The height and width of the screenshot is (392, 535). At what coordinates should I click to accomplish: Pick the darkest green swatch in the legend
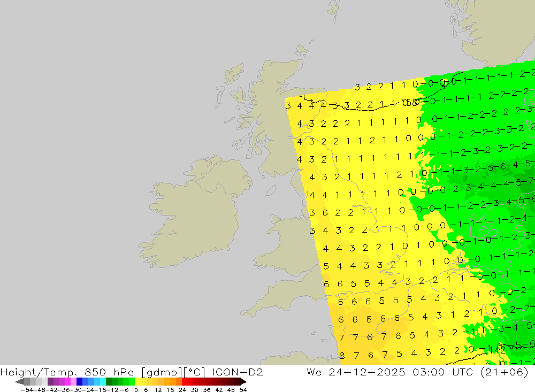pos(109,382)
